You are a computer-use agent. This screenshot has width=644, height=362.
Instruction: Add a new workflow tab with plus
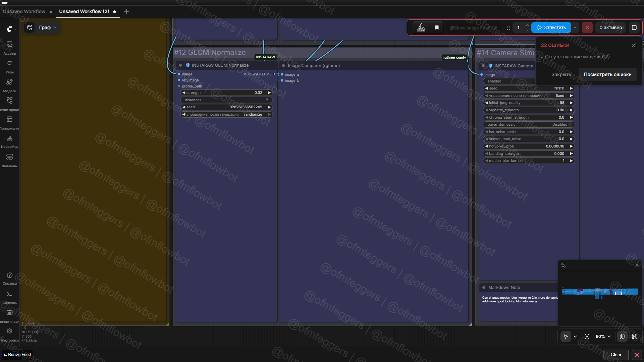[x=126, y=12]
